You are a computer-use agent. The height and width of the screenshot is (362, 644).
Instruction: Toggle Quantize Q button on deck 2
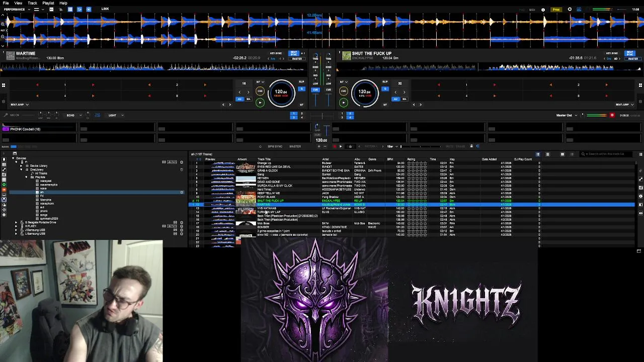point(385,89)
